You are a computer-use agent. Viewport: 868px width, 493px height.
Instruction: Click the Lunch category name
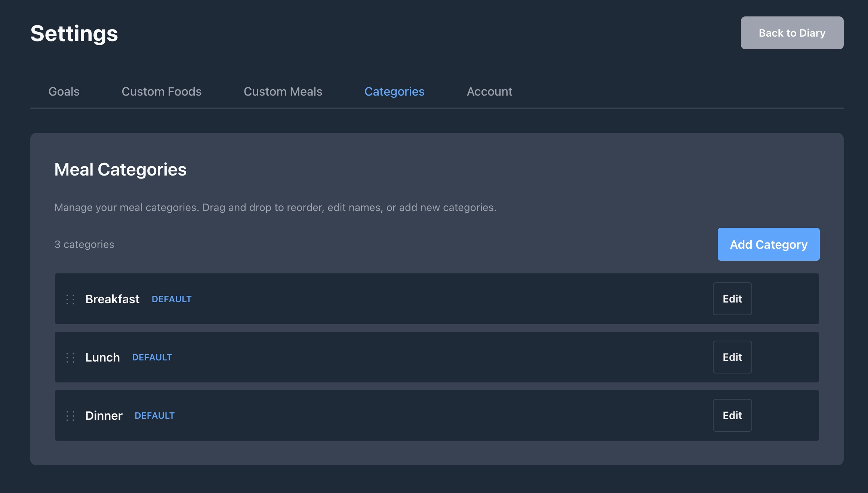[x=102, y=357]
